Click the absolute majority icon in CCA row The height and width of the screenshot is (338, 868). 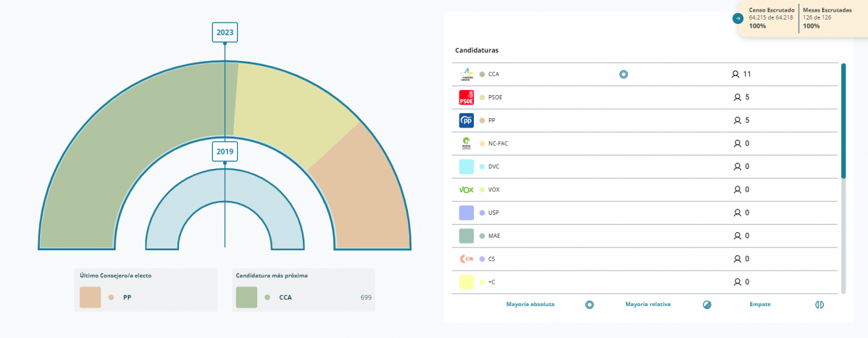623,74
